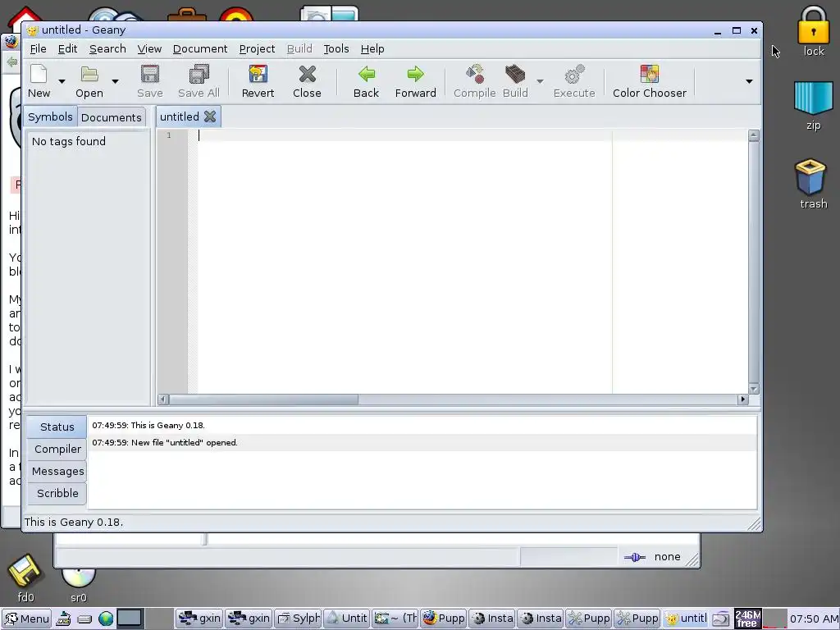Expand the dropdown arrow next to New

[62, 81]
